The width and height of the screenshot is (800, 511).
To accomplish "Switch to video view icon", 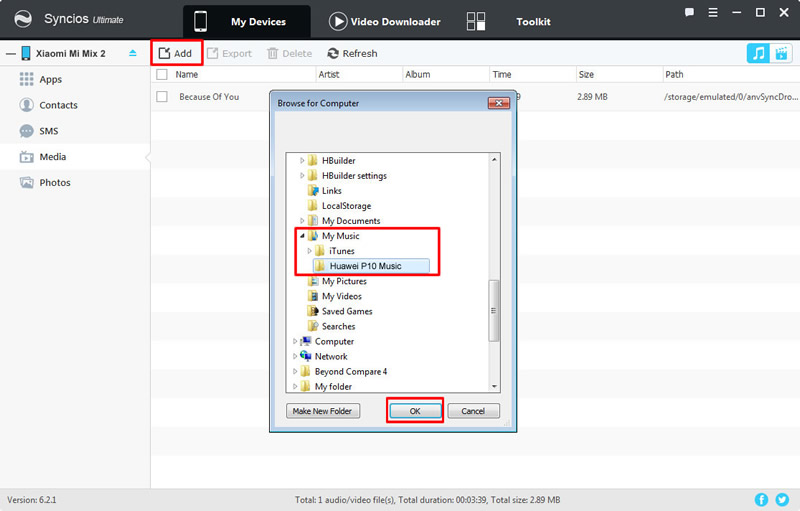I will coord(781,53).
